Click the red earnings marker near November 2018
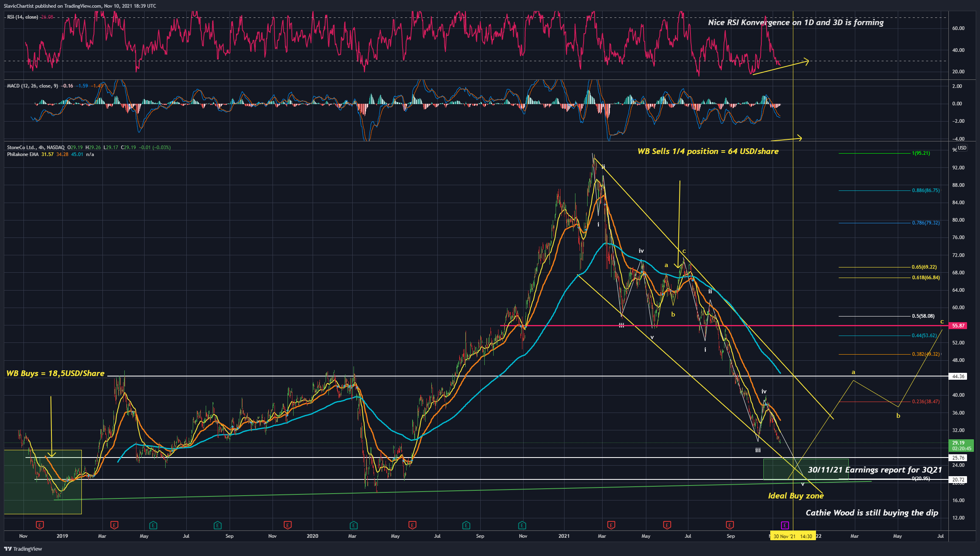Image resolution: width=980 pixels, height=556 pixels. [40, 525]
